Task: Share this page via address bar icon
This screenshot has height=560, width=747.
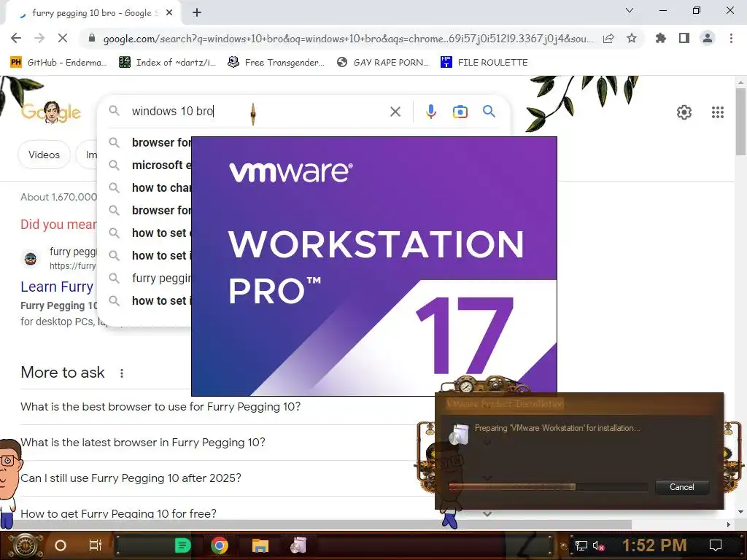Action: (608, 39)
